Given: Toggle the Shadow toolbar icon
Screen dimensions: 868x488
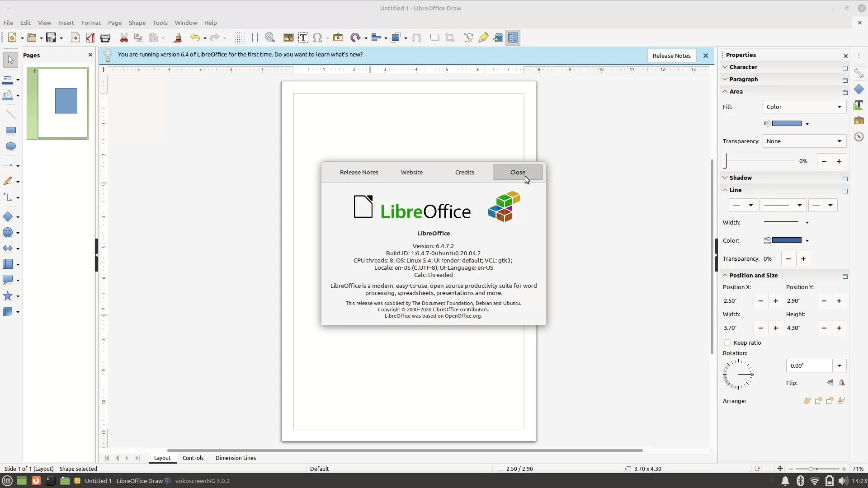Looking at the screenshot, I should click(434, 38).
